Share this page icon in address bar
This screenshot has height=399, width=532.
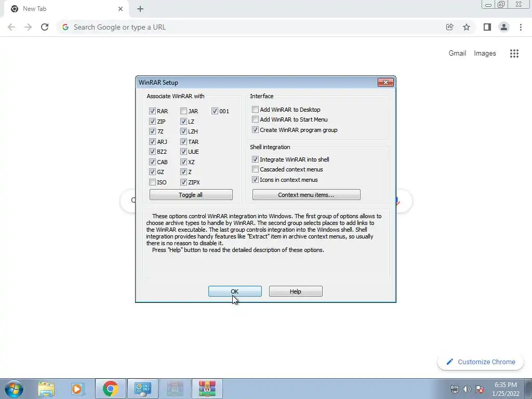pos(449,27)
